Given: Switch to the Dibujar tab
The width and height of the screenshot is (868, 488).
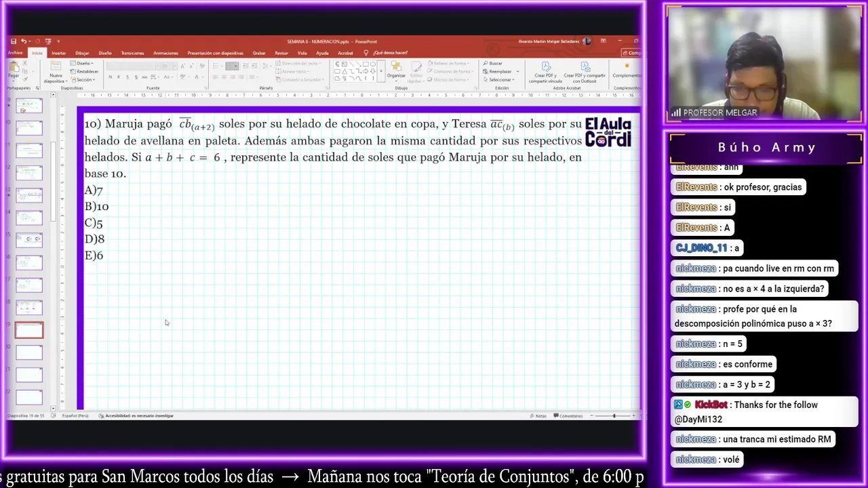Looking at the screenshot, I should pos(82,53).
